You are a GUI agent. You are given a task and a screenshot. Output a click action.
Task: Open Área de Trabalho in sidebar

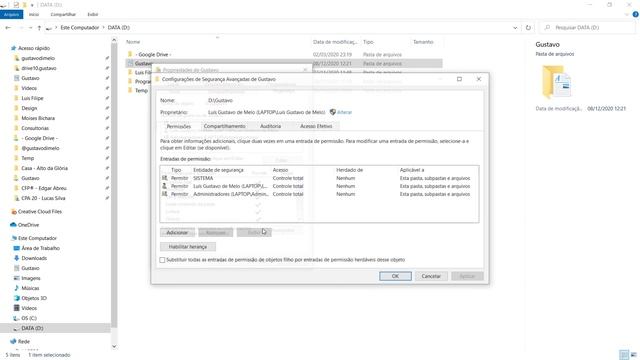click(37, 248)
